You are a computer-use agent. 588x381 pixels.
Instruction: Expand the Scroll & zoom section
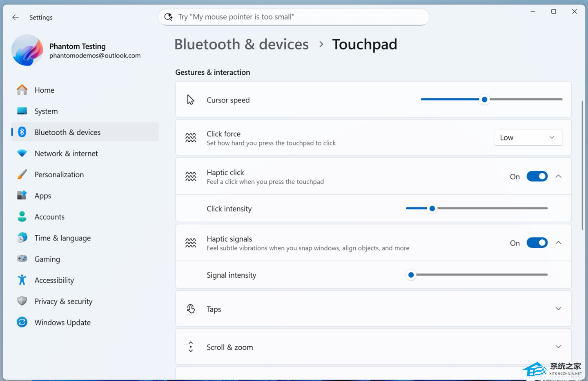click(x=558, y=347)
